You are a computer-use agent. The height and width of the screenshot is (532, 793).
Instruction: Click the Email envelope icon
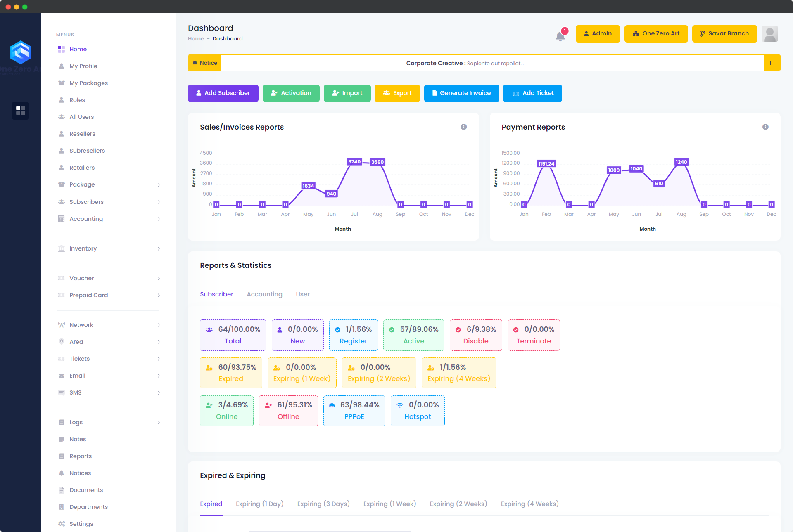pyautogui.click(x=62, y=376)
